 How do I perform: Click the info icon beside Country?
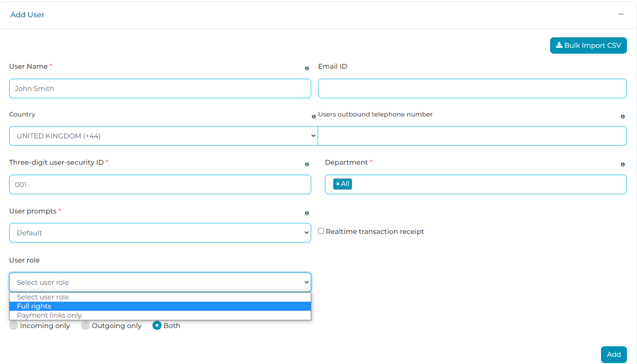pos(313,116)
